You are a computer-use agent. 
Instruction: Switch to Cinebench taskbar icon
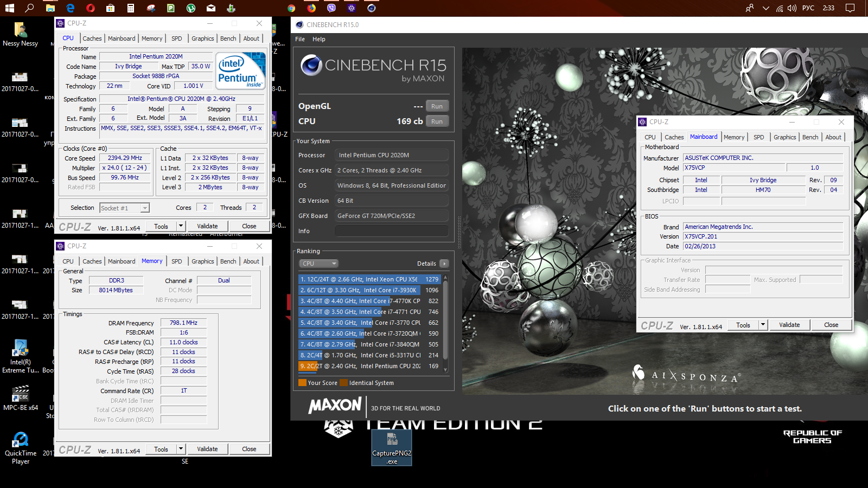[x=372, y=8]
